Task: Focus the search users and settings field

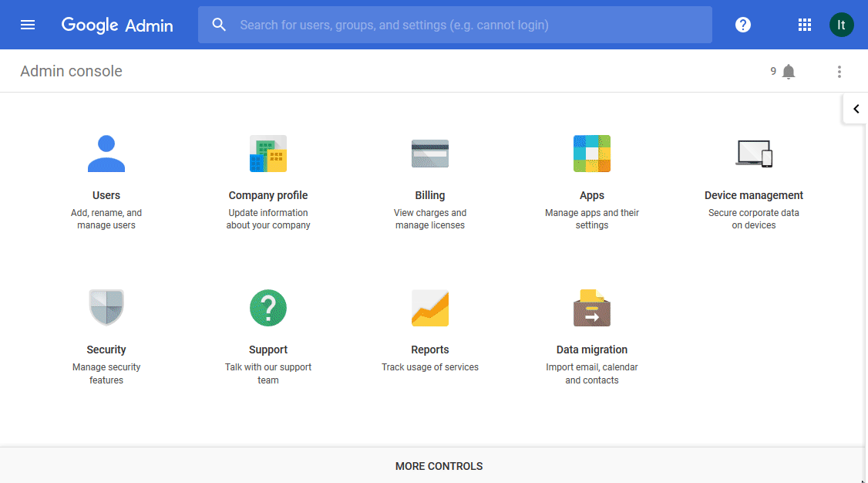Action: [455, 25]
